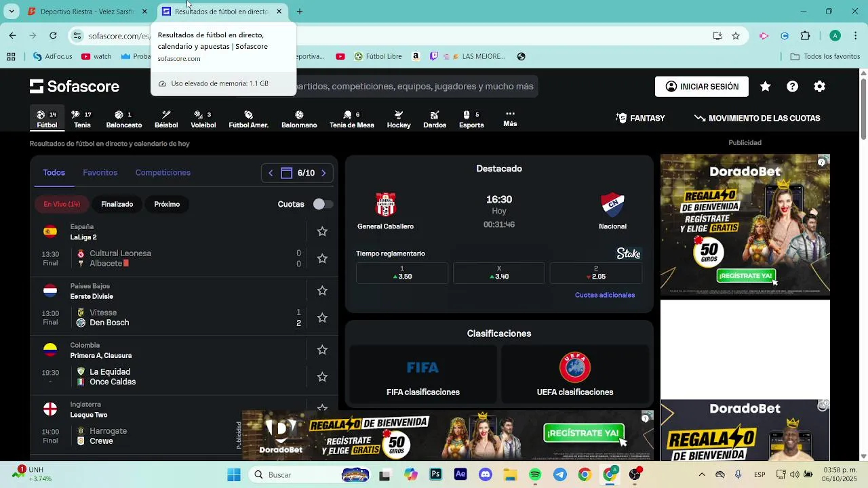Open UEFA clasificaciones card
Viewport: 868px width, 488px height.
pyautogui.click(x=575, y=374)
